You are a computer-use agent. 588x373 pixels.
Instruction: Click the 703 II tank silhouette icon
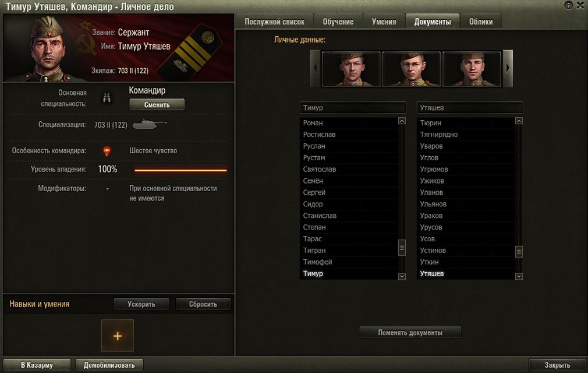[150, 124]
